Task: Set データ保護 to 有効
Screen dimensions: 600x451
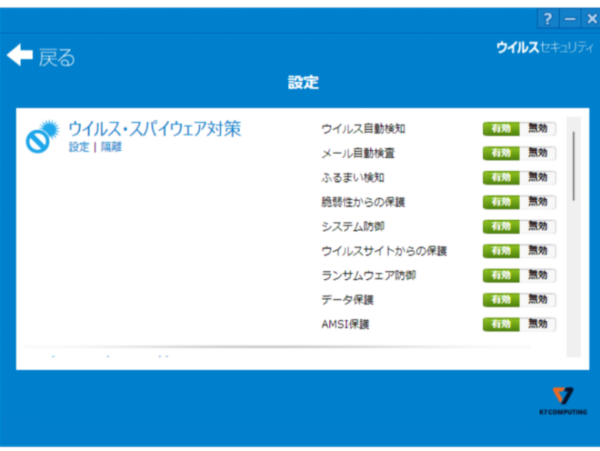Action: tap(502, 299)
